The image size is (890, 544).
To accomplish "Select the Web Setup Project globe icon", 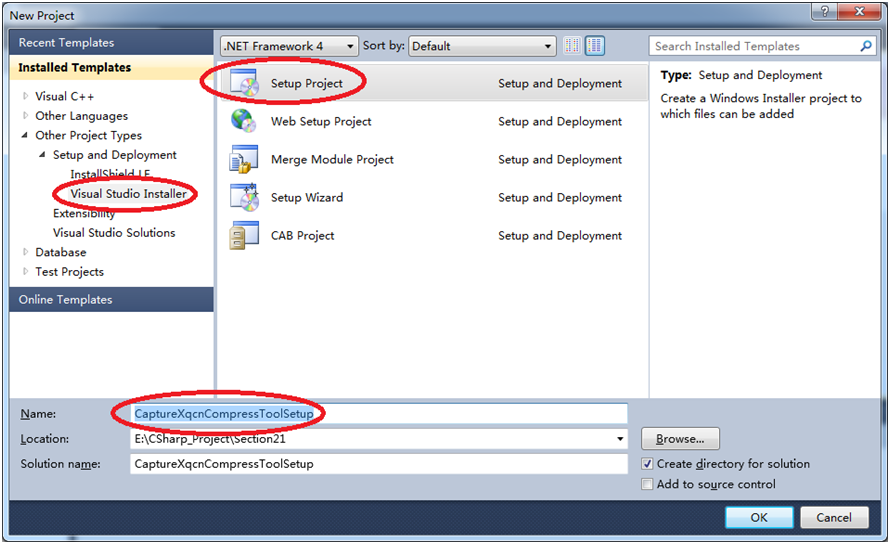I will (244, 121).
